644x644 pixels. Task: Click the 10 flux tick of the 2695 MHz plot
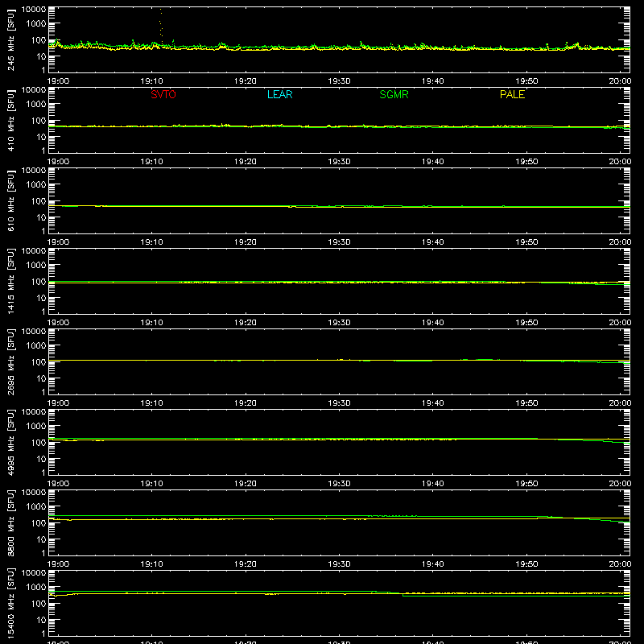41,378
